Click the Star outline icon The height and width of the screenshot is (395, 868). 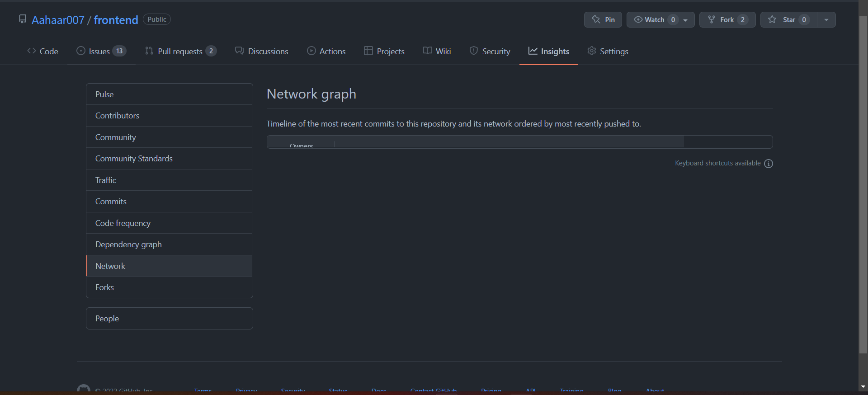(x=772, y=19)
